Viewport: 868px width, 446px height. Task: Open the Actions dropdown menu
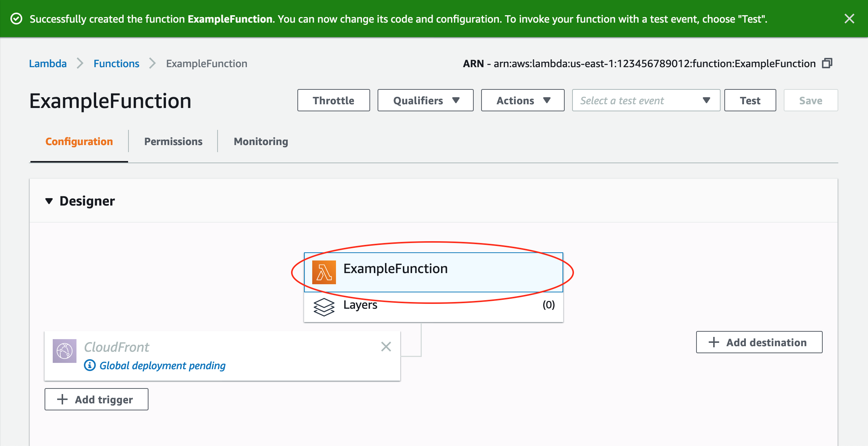(523, 100)
